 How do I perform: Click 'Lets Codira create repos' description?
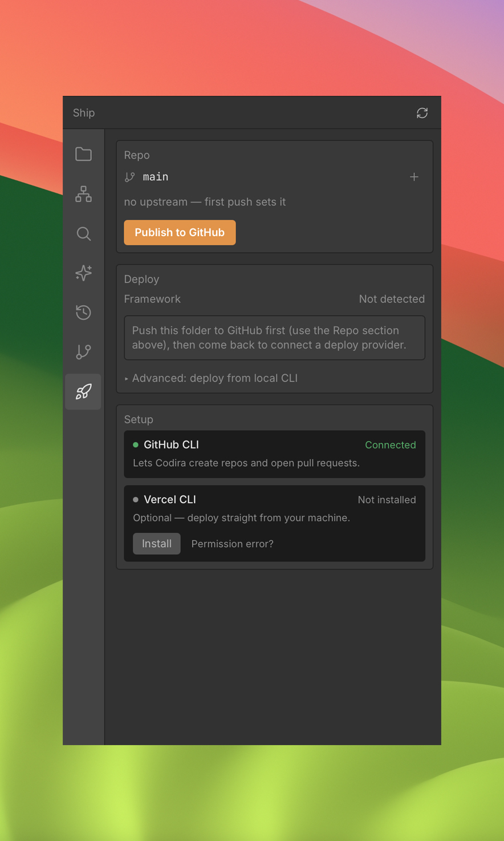click(246, 463)
